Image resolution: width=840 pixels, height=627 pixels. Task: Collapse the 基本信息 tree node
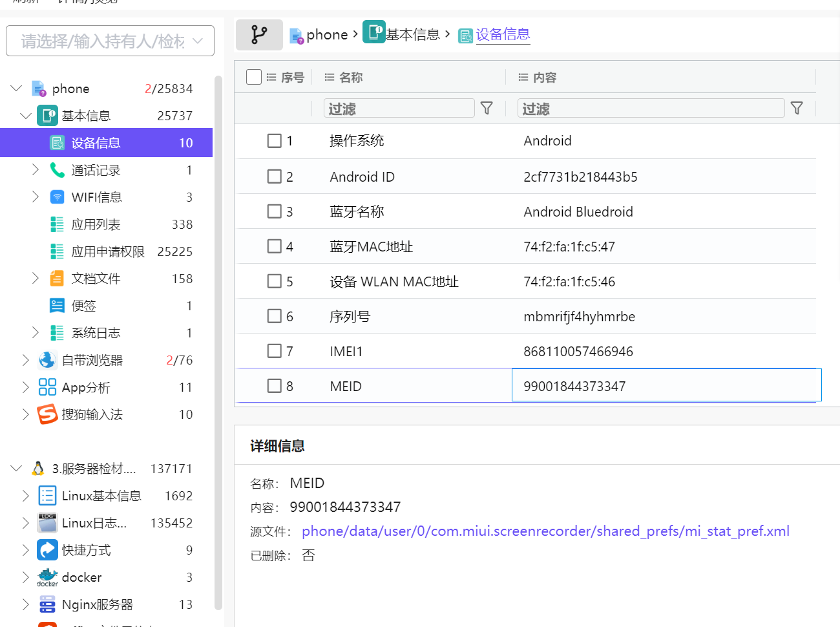[26, 116]
